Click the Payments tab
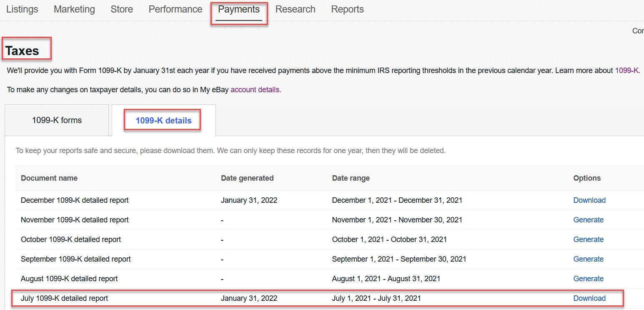This screenshot has height=310, width=644. point(239,10)
